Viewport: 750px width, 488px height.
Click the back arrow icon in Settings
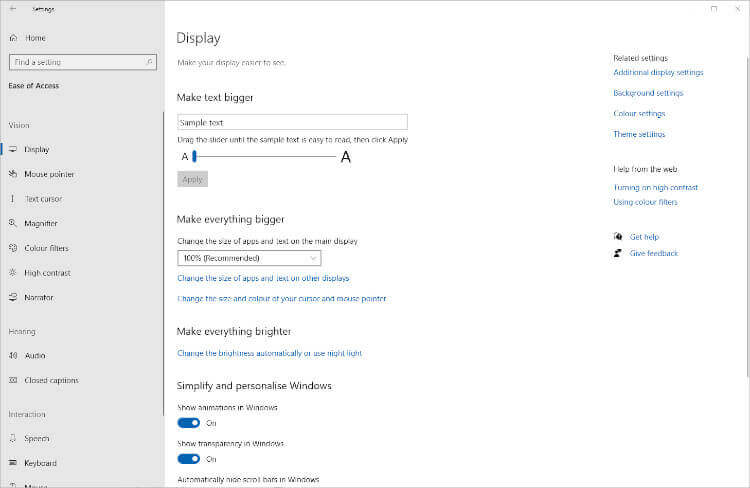point(12,10)
